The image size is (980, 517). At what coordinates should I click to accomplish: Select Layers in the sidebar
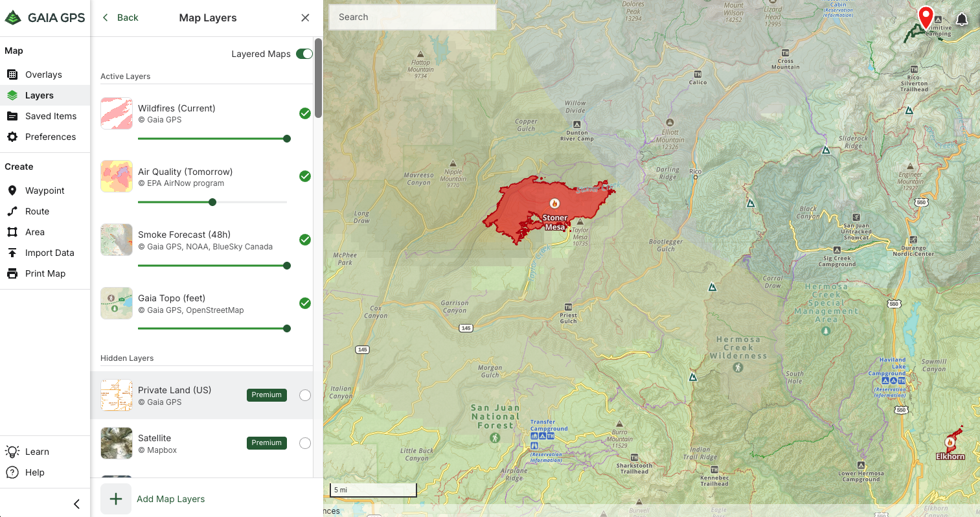pyautogui.click(x=45, y=95)
